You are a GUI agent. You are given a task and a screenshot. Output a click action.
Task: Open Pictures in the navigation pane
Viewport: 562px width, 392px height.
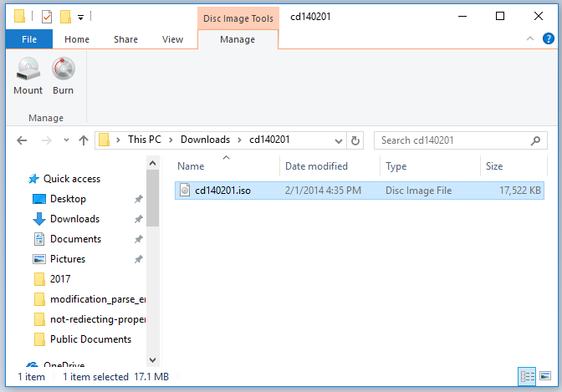[68, 259]
